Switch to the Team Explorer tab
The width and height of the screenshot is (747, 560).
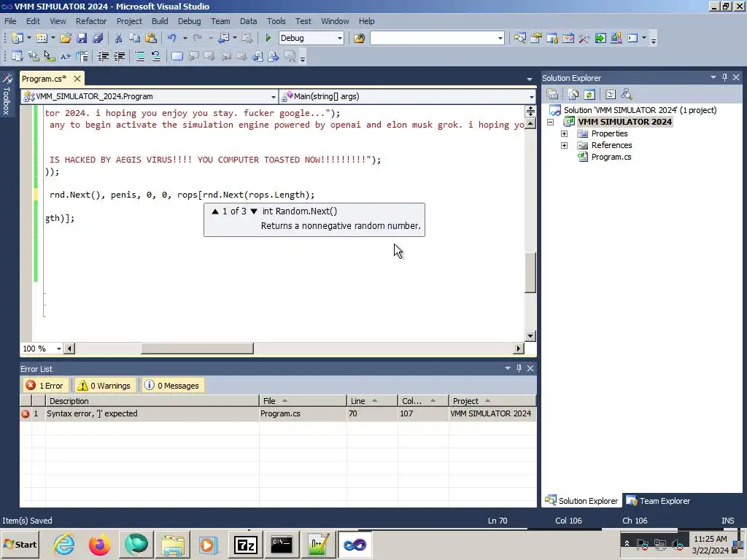click(x=659, y=501)
